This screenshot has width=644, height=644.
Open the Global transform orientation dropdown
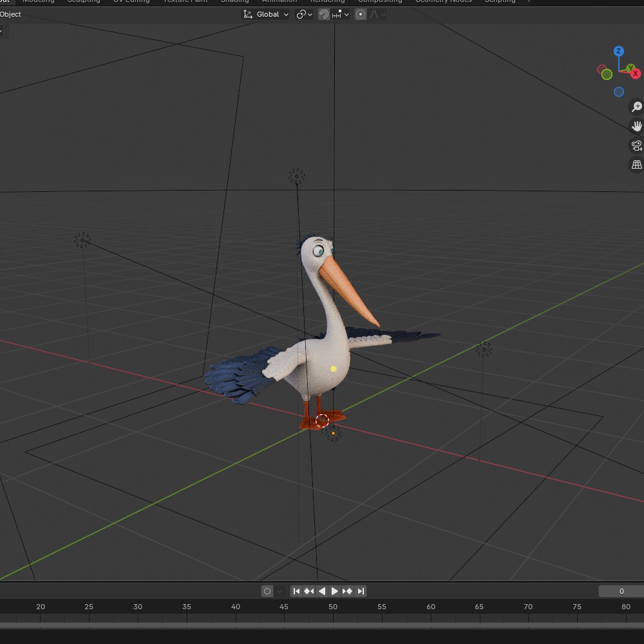click(x=265, y=14)
